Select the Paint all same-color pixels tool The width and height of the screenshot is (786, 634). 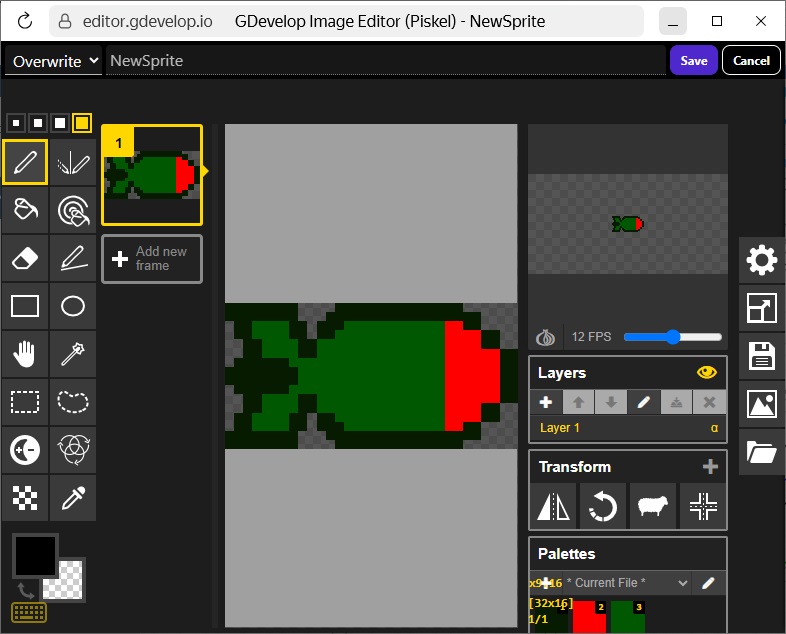[x=73, y=210]
